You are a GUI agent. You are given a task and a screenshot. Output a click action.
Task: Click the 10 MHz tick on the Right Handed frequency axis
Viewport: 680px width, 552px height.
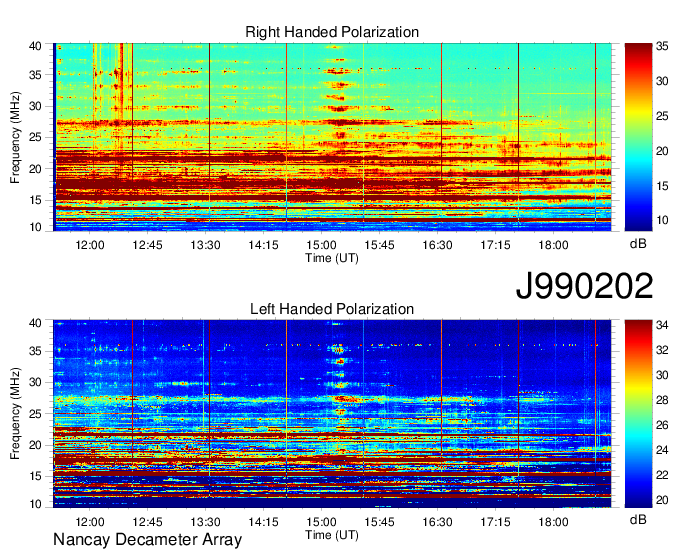35,227
